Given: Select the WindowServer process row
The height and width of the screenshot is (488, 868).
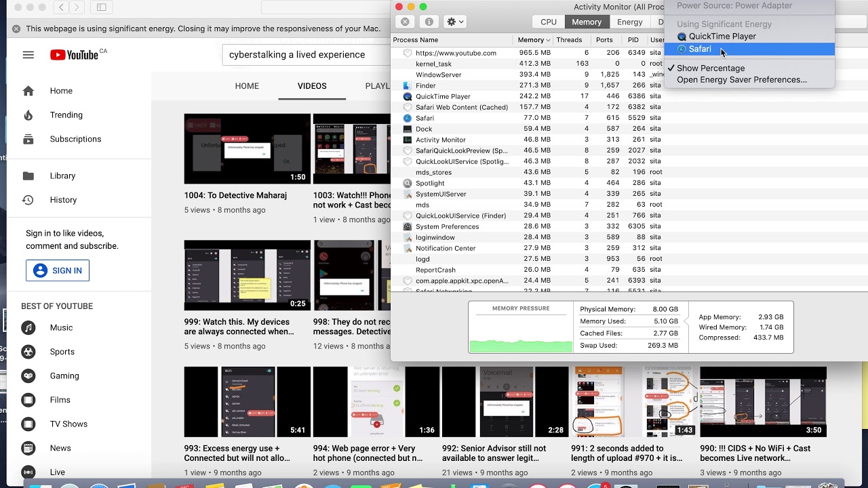Looking at the screenshot, I should click(528, 75).
